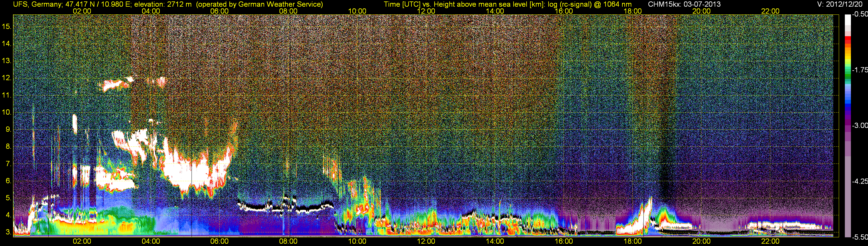Click the "02:00" label on the top time axis

[82, 11]
